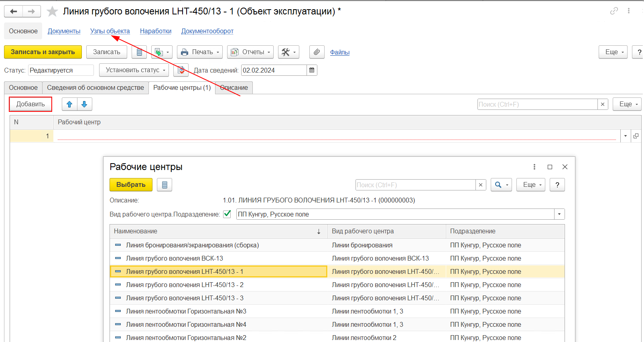This screenshot has height=342, width=644.
Task: Expand the ПП Кунгур, Русское поле filter dropdown
Action: 559,214
